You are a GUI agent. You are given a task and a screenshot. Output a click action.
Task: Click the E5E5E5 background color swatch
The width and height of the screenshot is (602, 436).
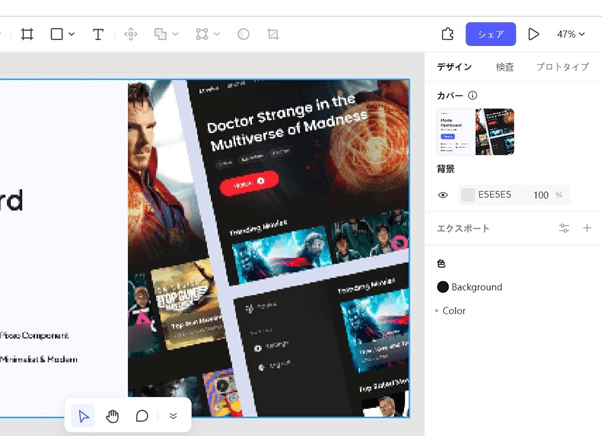click(x=468, y=195)
